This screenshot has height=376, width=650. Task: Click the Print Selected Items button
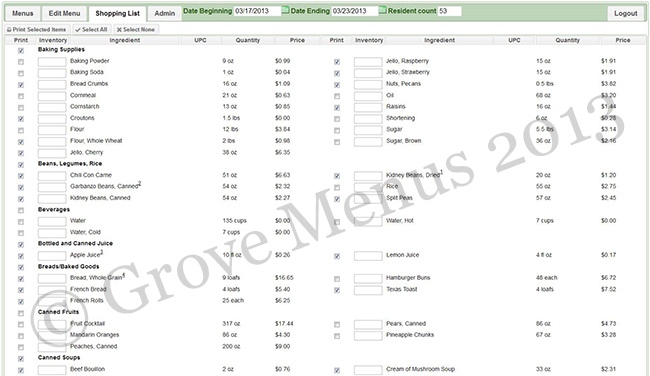[37, 29]
